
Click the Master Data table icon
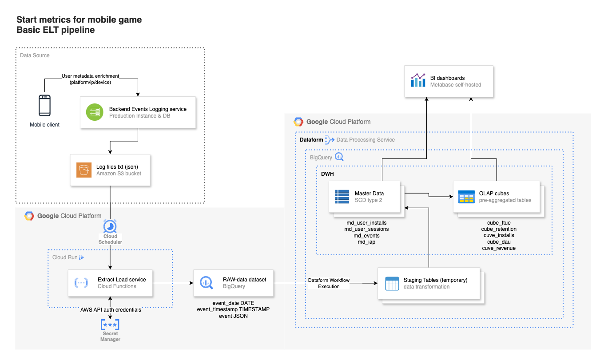click(x=342, y=197)
